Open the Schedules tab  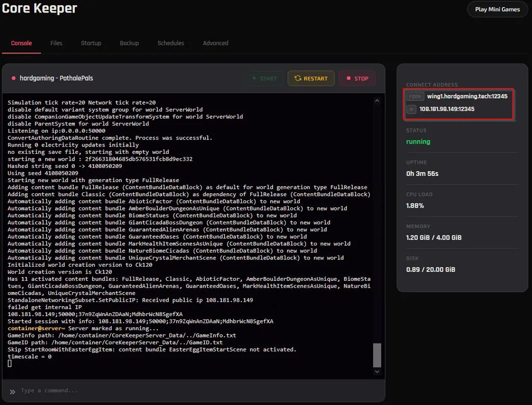click(170, 43)
